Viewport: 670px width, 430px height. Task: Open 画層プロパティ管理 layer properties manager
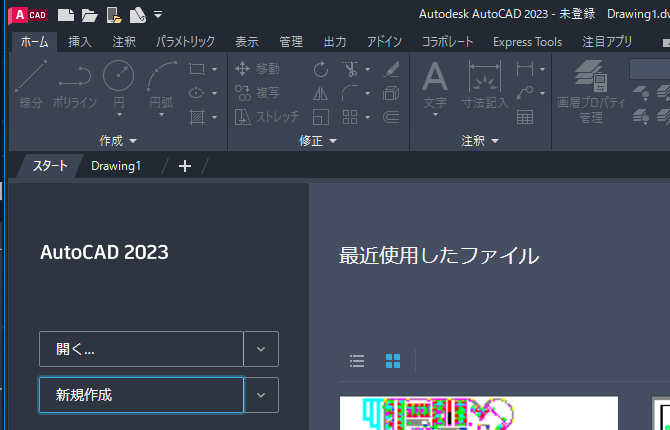tap(591, 91)
